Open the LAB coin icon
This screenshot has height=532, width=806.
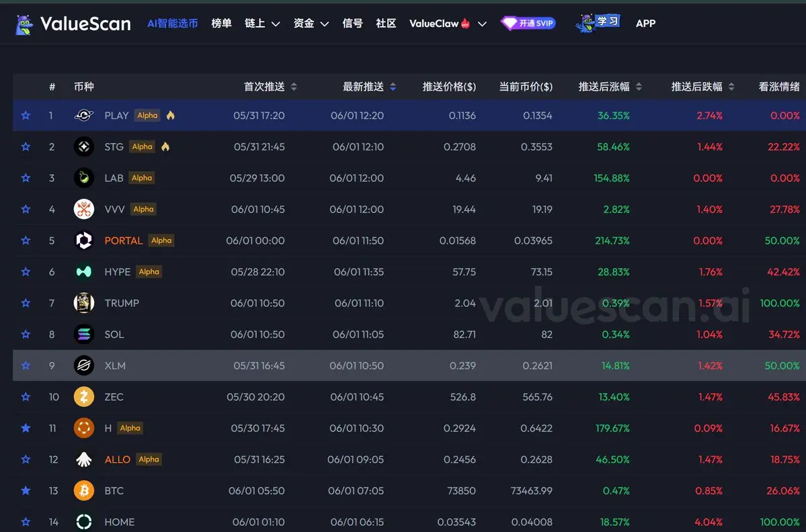point(84,178)
